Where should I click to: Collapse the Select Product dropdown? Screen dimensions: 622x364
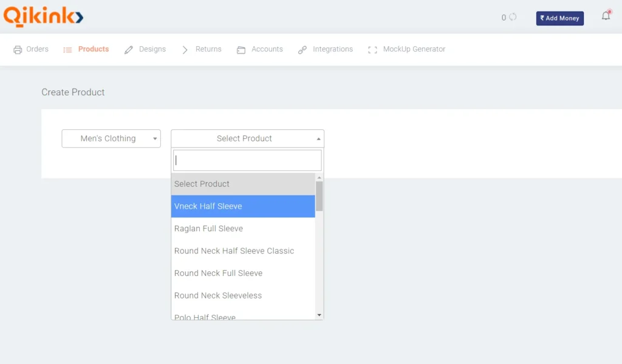(247, 138)
